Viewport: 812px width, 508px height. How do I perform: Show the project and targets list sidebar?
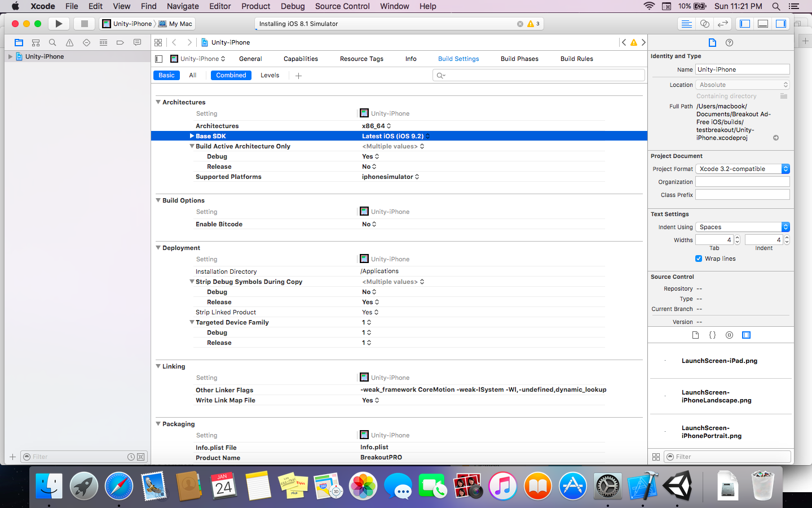(159, 59)
